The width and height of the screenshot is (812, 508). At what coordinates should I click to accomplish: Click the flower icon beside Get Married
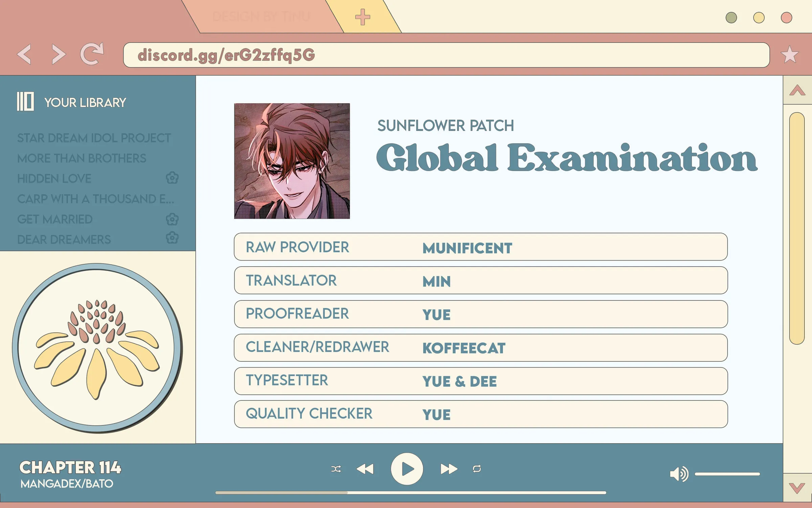click(x=172, y=219)
